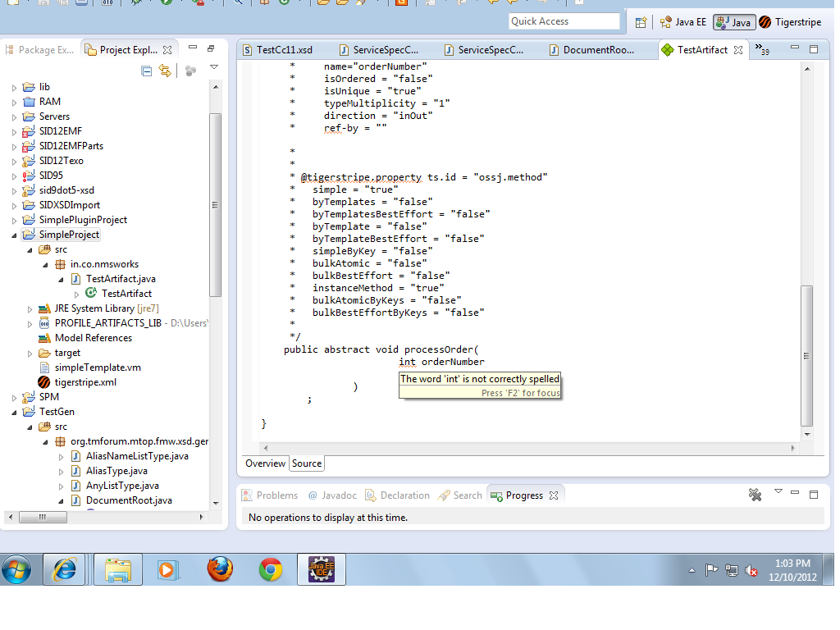Viewport: 840px width, 630px height.
Task: Launch Internet Explorer from the taskbar
Action: pyautogui.click(x=64, y=569)
